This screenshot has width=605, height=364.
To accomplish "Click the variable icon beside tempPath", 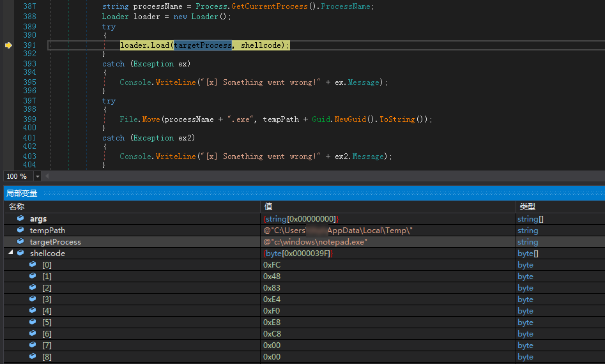I will tap(20, 231).
